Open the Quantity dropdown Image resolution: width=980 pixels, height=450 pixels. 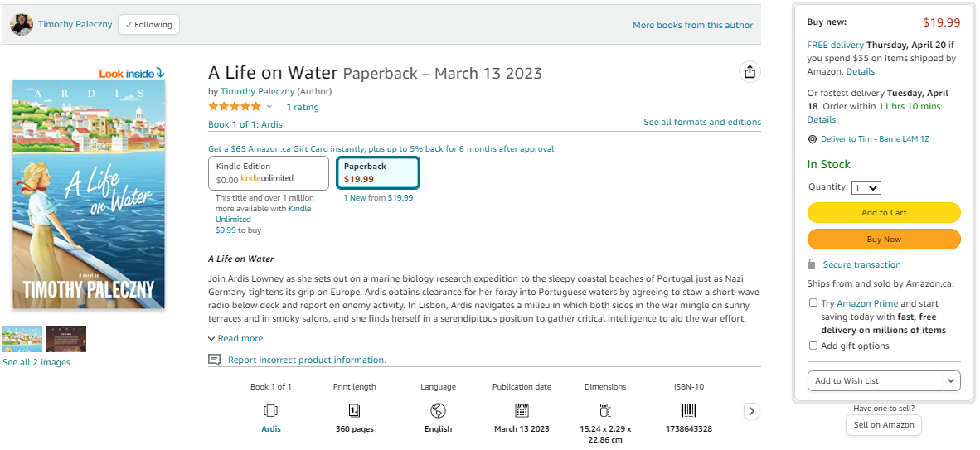coord(866,187)
